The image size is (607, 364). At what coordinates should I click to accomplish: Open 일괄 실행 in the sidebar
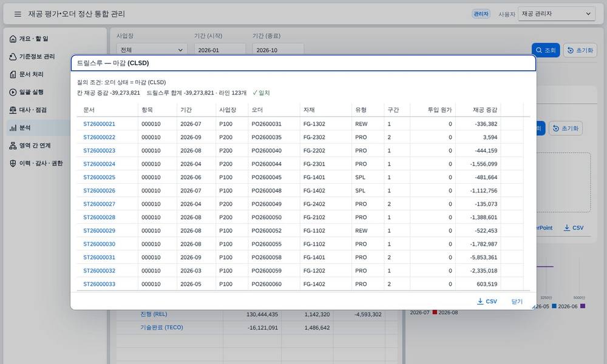32,92
